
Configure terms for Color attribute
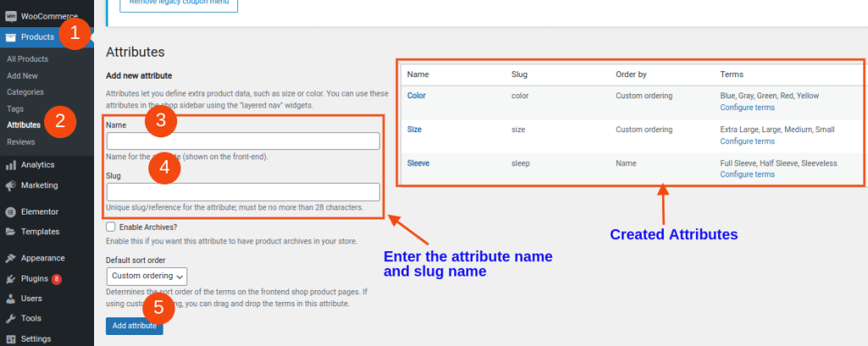pos(748,108)
